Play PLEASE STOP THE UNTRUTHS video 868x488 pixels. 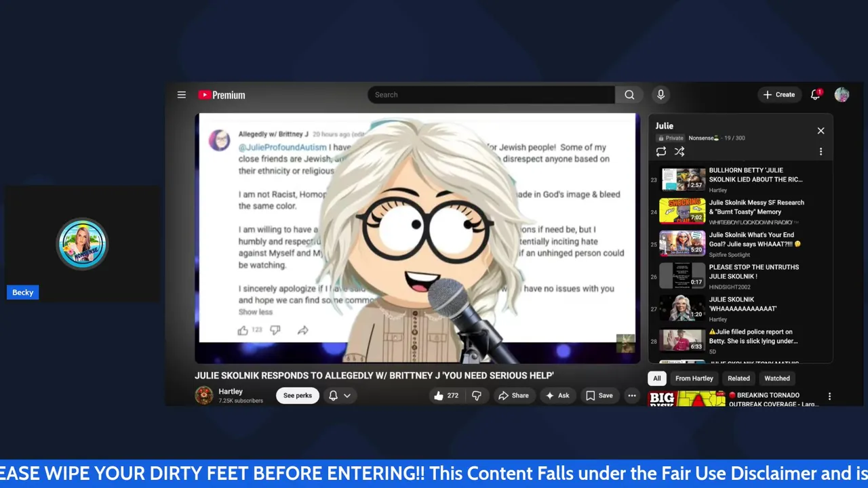[741, 277]
